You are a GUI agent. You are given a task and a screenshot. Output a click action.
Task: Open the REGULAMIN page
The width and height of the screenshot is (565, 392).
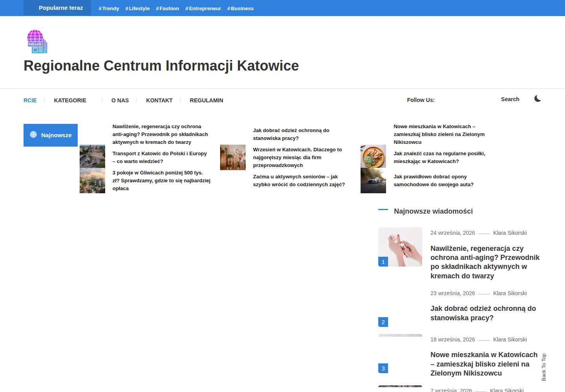pos(206,100)
